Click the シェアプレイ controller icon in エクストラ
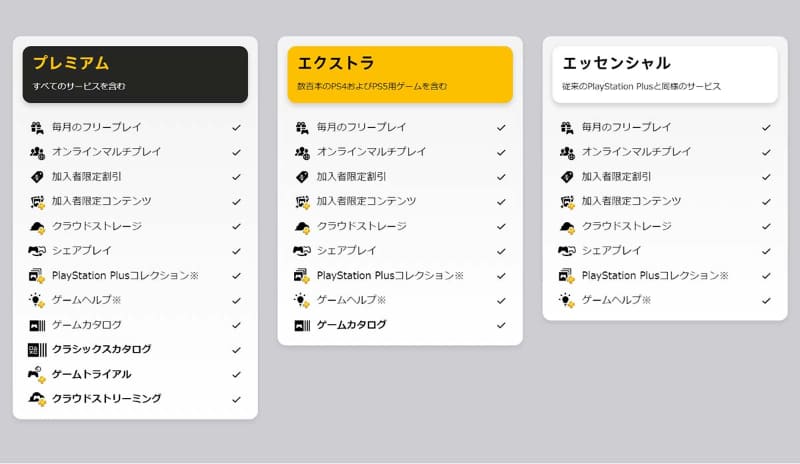This screenshot has height=464, width=800. pyautogui.click(x=302, y=251)
